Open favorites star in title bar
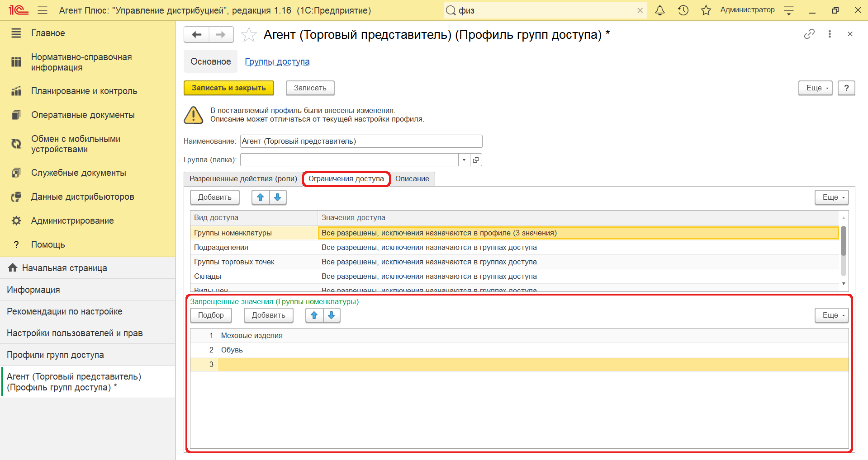This screenshot has width=868, height=460. [706, 10]
